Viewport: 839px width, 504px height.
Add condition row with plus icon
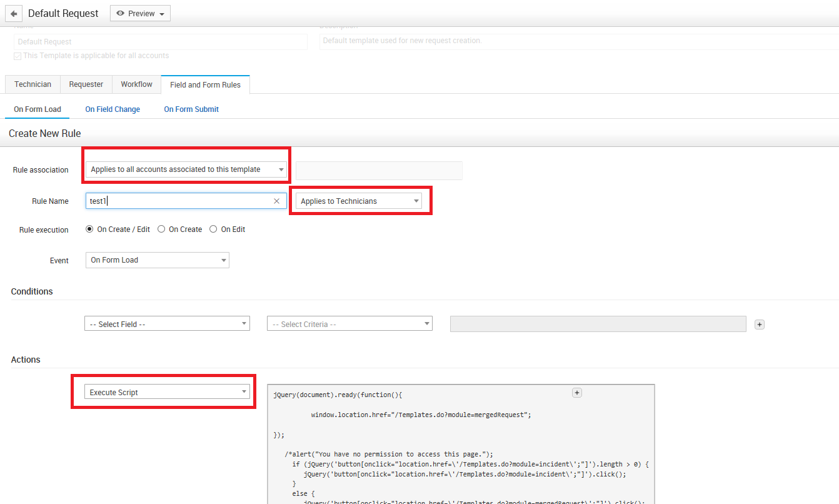click(x=760, y=325)
